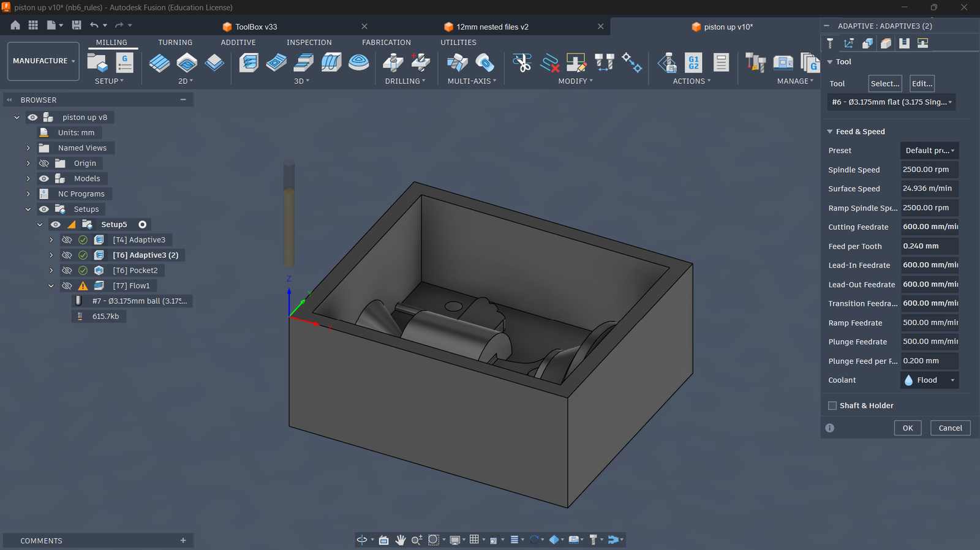Expand the NC Programs node
This screenshot has height=550, width=980.
28,194
